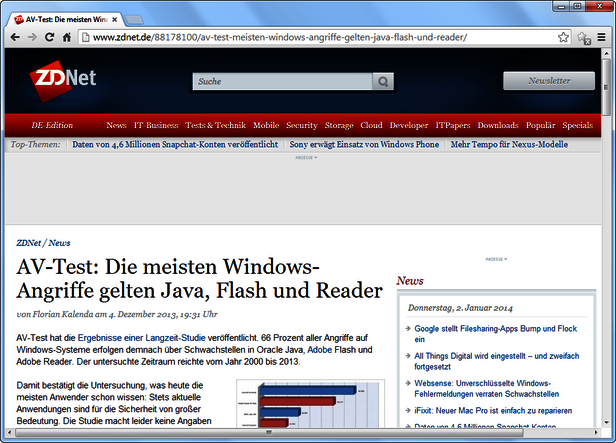Screen dimensions: 616x443
Task: Open the Security navigation menu item
Action: (301, 126)
